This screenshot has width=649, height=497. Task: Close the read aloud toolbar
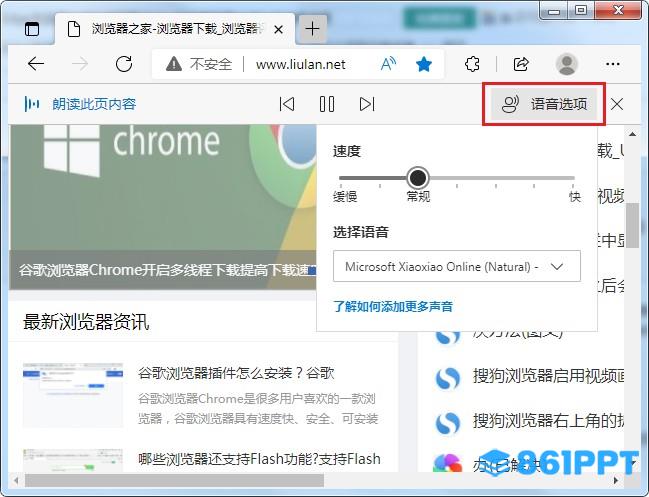pos(617,104)
